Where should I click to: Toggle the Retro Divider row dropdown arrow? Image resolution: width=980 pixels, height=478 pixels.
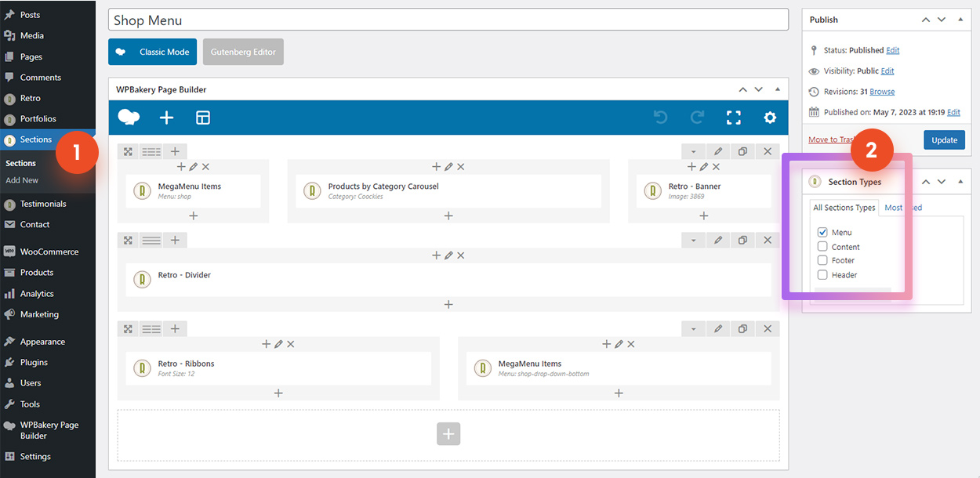[x=694, y=241]
